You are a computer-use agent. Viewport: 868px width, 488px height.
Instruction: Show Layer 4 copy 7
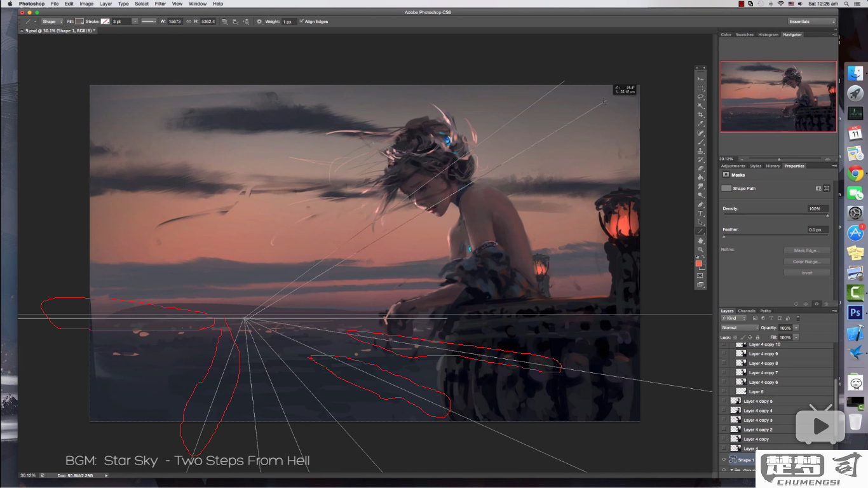coord(724,373)
